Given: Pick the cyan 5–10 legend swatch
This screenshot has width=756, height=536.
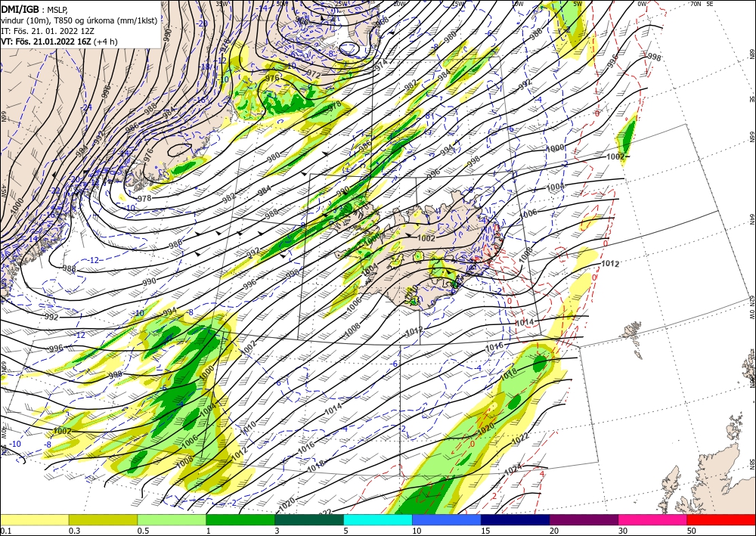Looking at the screenshot, I should tap(378, 519).
